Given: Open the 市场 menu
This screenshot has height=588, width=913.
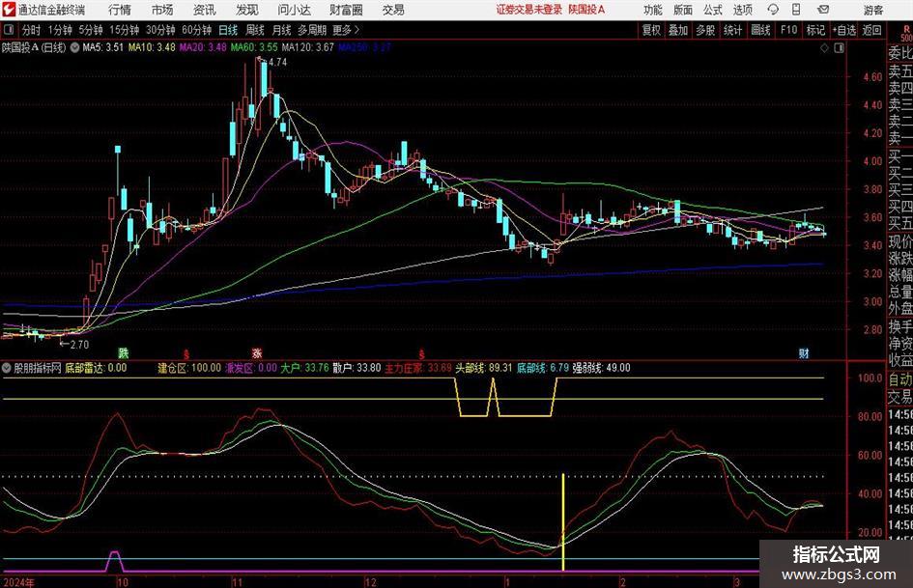Looking at the screenshot, I should pos(162,10).
